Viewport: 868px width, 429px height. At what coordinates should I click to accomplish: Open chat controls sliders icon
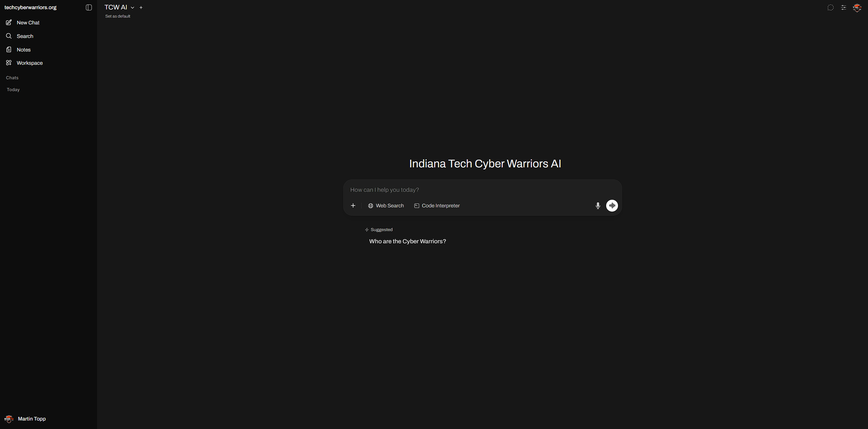pyautogui.click(x=844, y=7)
